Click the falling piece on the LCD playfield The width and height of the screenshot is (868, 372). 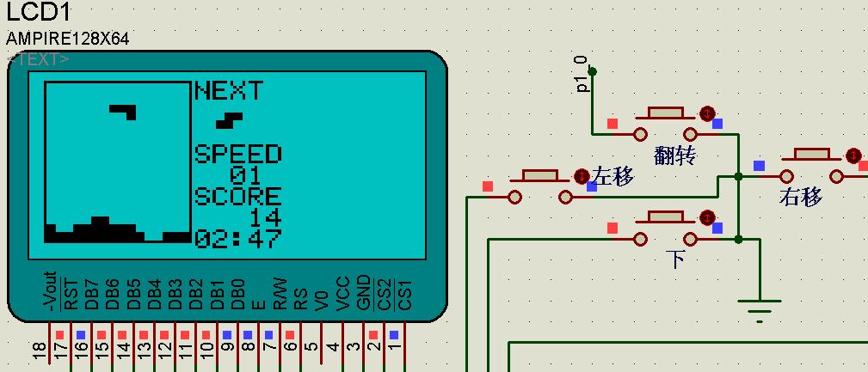123,113
